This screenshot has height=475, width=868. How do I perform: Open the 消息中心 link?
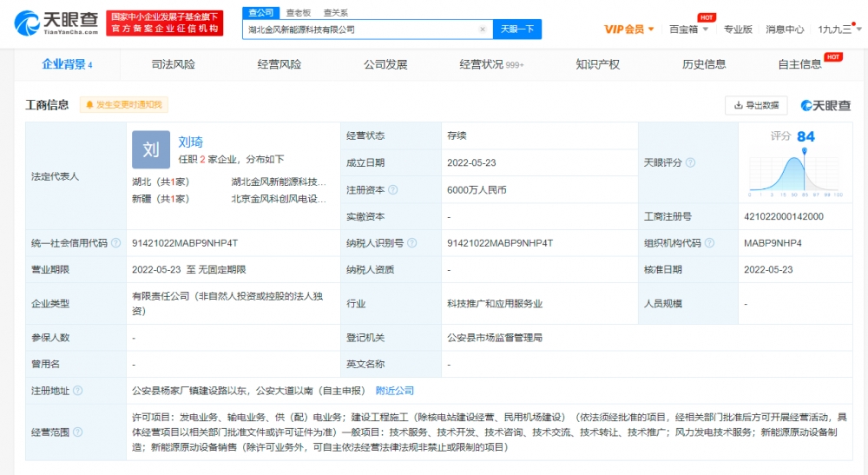tap(785, 30)
